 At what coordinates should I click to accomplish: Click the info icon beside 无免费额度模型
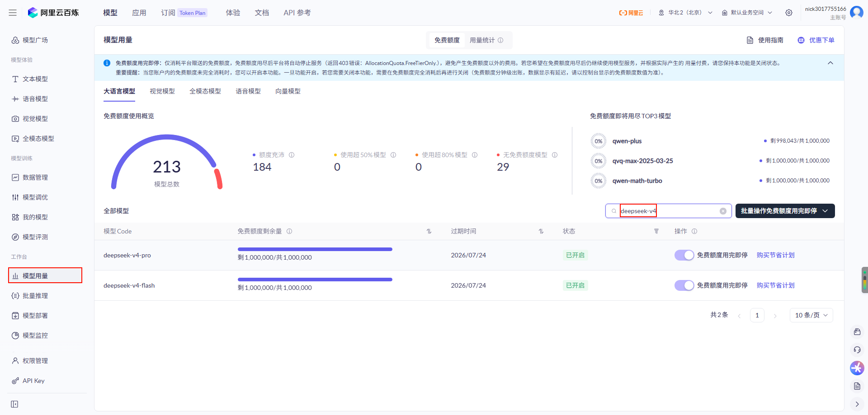click(x=555, y=155)
